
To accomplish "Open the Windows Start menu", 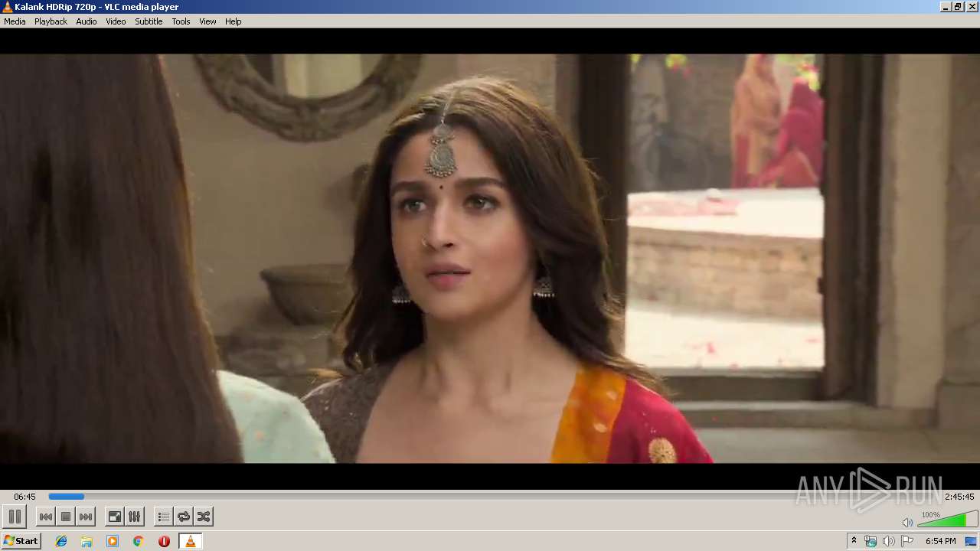I will 21,541.
